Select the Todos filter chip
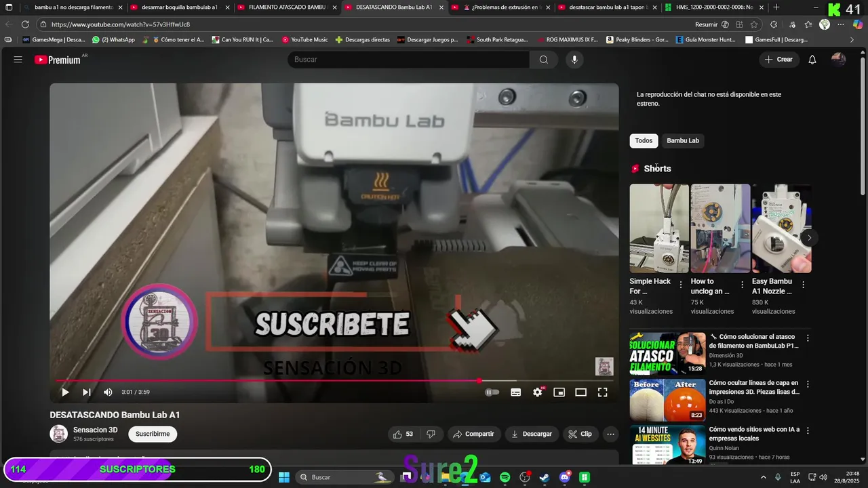The height and width of the screenshot is (488, 868). tap(644, 140)
